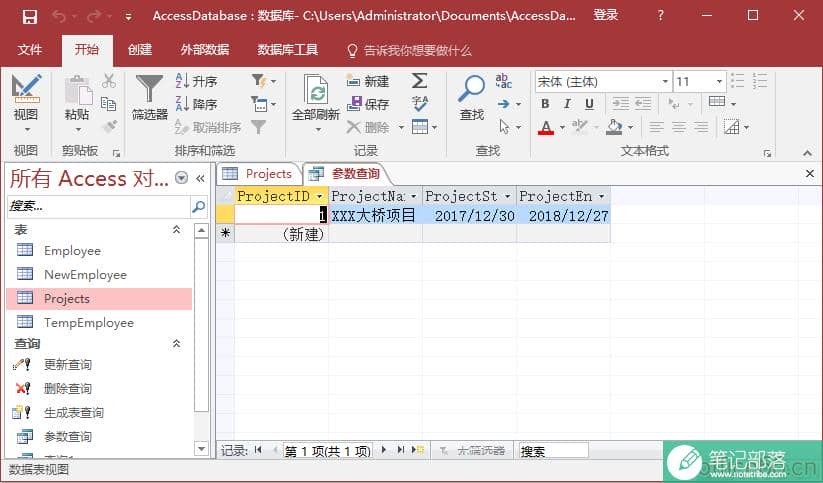Screen dimensions: 823x483
Task: Click Save record (保存) button
Action: pos(368,104)
